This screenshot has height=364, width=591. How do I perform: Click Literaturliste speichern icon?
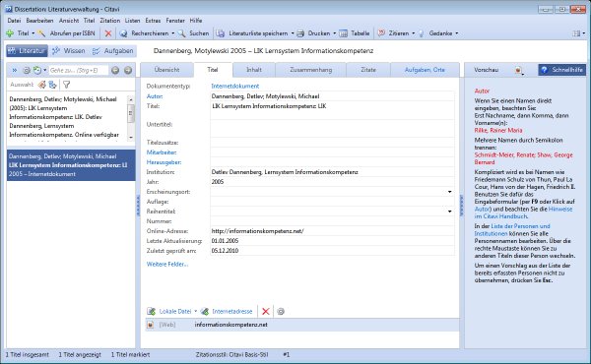pos(220,33)
